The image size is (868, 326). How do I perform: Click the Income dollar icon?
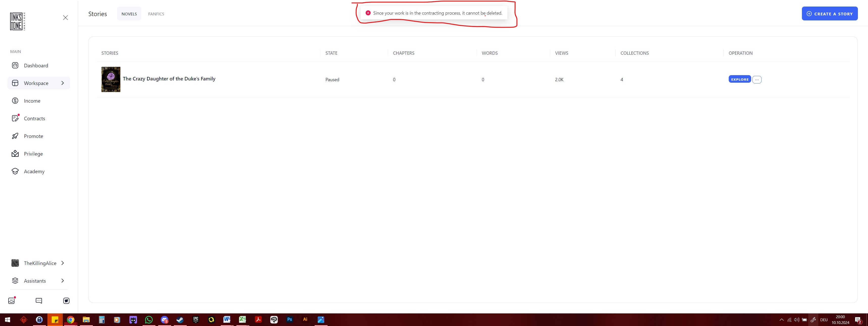15,101
